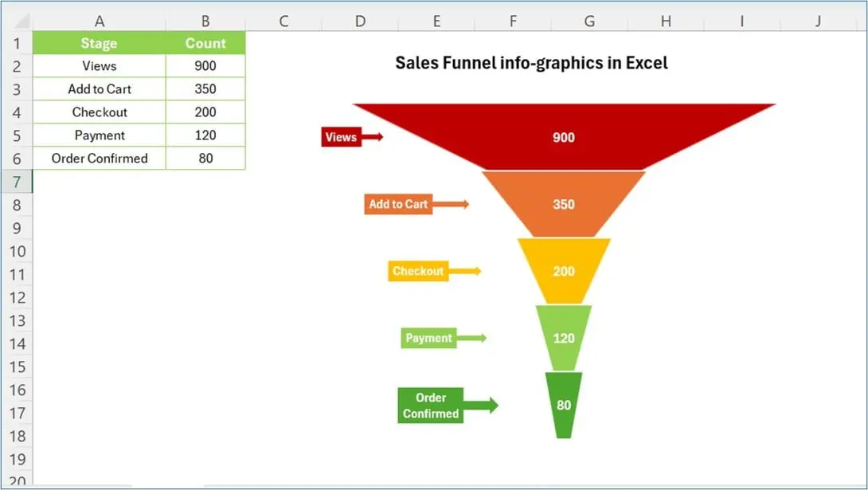Image resolution: width=868 pixels, height=490 pixels.
Task: Click the row 19 header
Action: [x=17, y=459]
